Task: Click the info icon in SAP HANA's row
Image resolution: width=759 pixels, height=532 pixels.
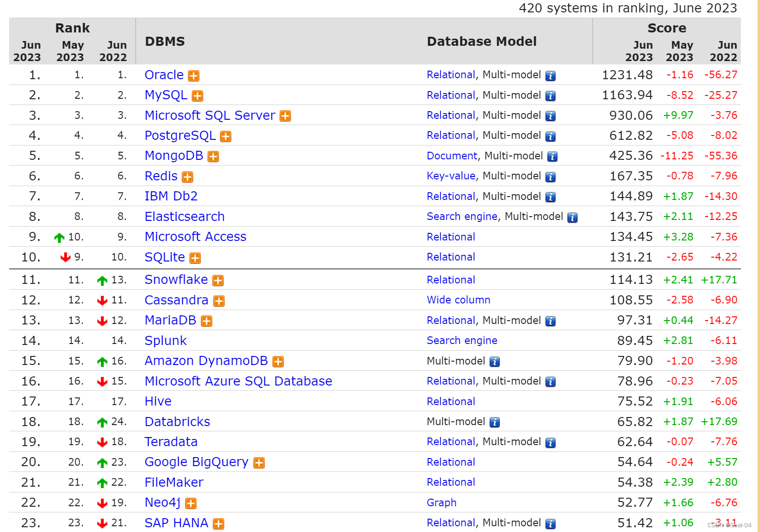Action: pos(551,524)
